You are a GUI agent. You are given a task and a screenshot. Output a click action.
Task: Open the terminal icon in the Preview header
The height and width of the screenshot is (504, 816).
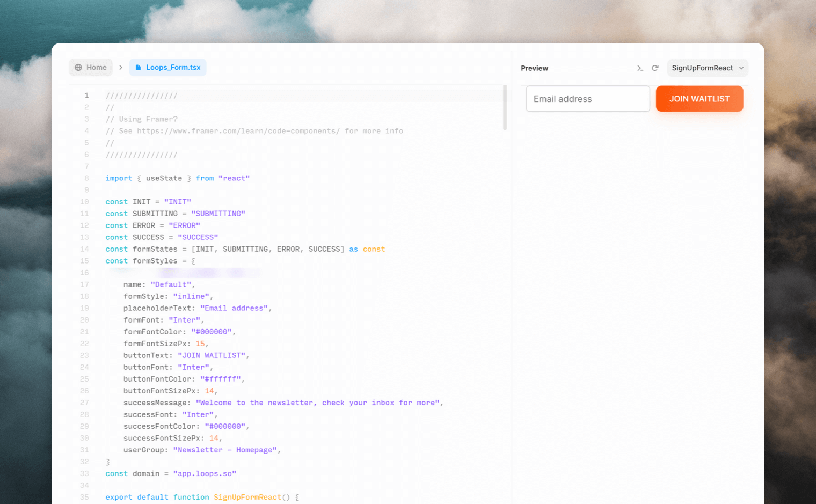tap(640, 68)
